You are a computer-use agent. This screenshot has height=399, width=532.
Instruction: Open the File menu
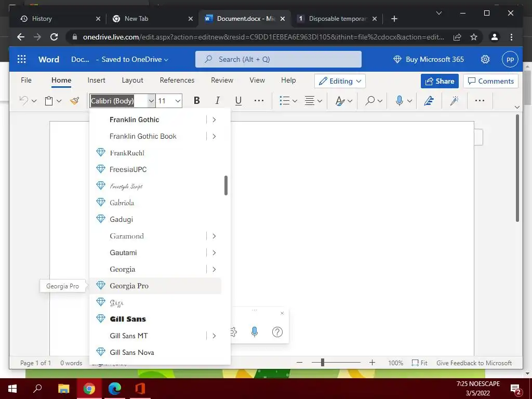pos(26,81)
